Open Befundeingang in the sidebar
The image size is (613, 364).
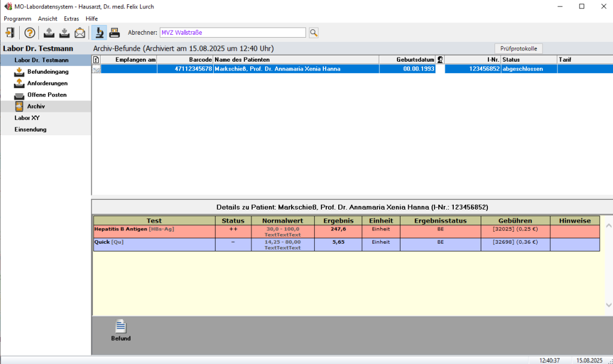tap(47, 72)
